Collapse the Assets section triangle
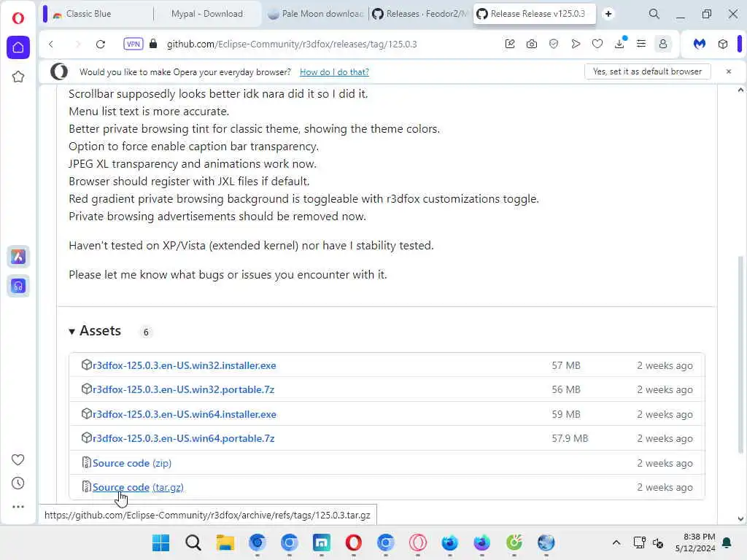 pyautogui.click(x=71, y=332)
